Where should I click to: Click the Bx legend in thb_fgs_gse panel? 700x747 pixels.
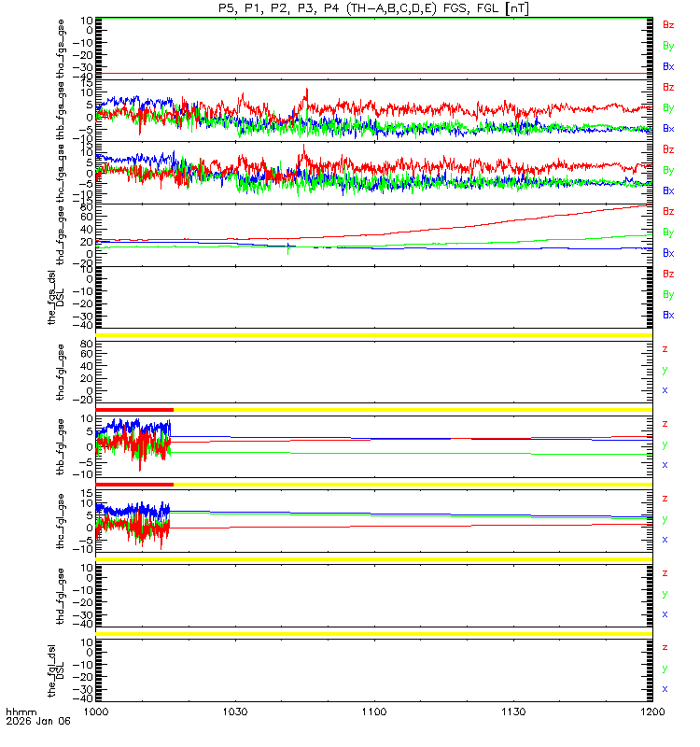click(x=668, y=129)
